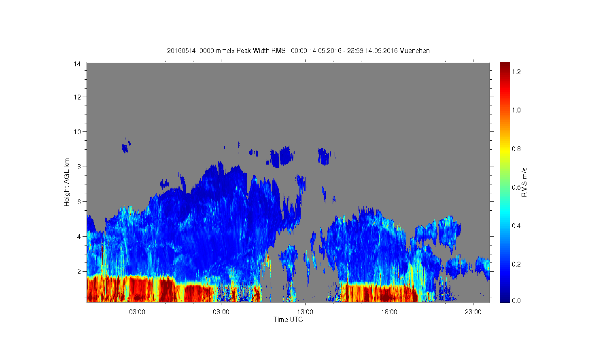
Task: Click the 13:00 time tick label
Action: tap(305, 312)
